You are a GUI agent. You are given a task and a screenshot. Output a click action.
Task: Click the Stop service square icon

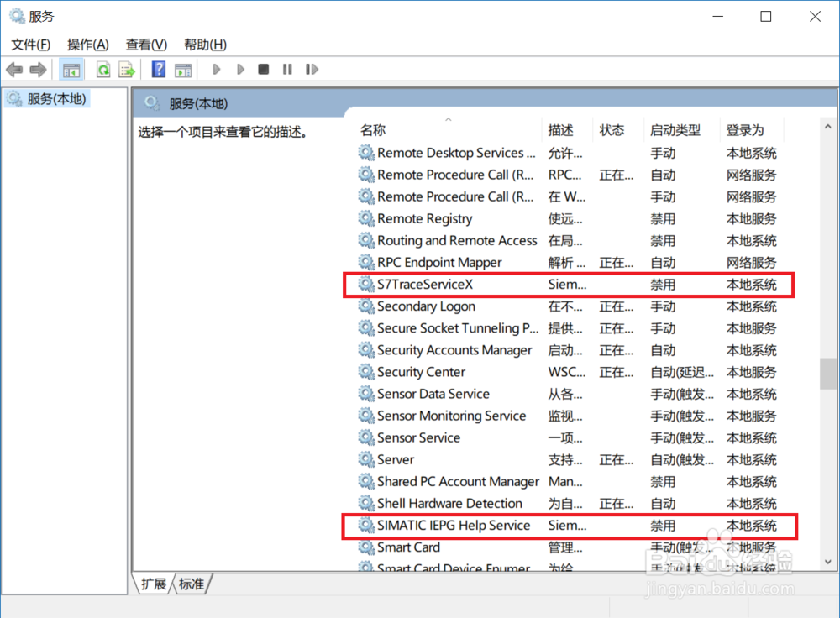point(263,69)
